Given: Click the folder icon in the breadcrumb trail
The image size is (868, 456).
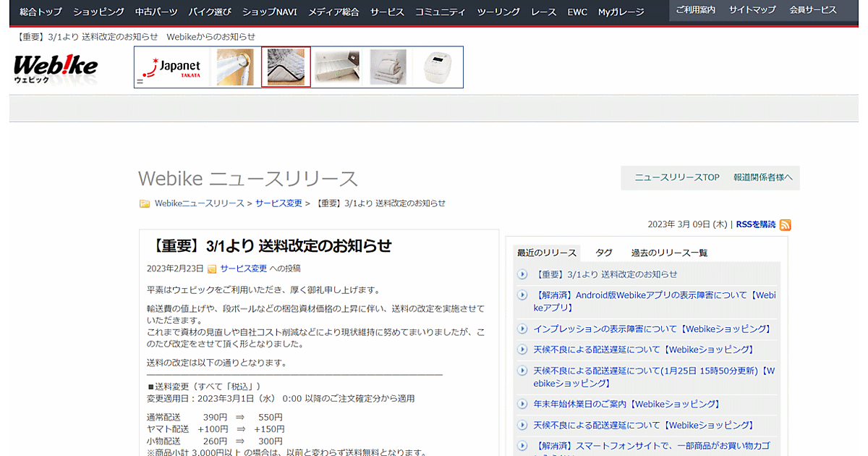Looking at the screenshot, I should pos(145,203).
